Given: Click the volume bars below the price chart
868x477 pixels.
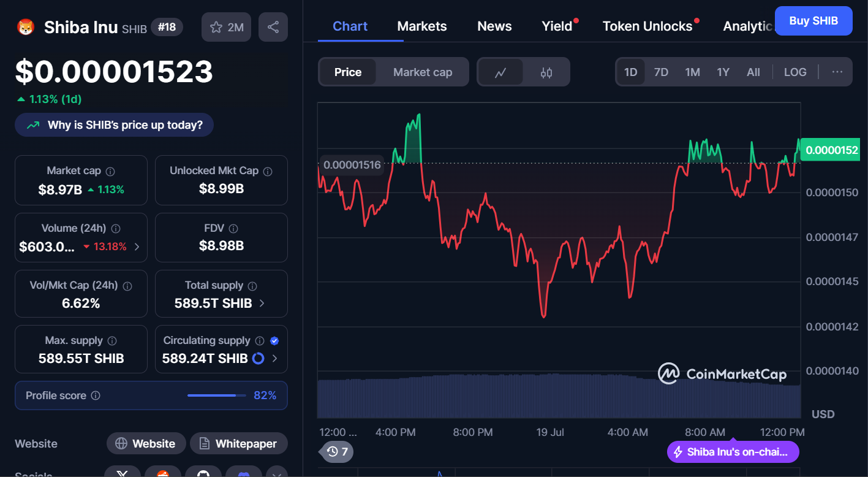Looking at the screenshot, I should click(559, 396).
